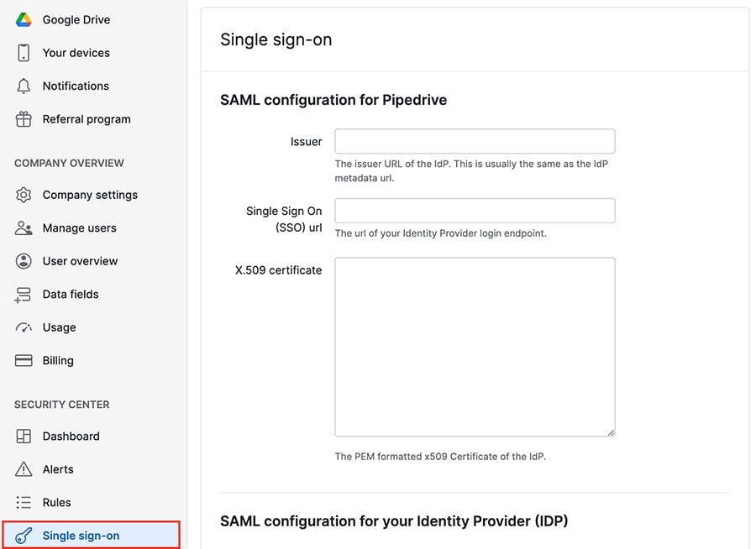Click the Billing card icon
Viewport: 756px width, 549px height.
24,360
